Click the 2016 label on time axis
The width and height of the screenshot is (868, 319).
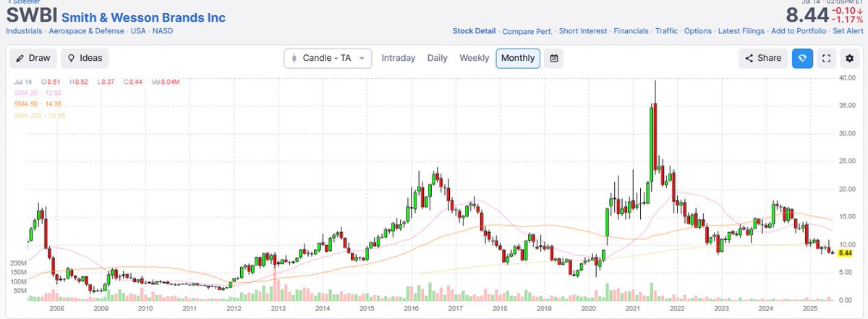410,307
